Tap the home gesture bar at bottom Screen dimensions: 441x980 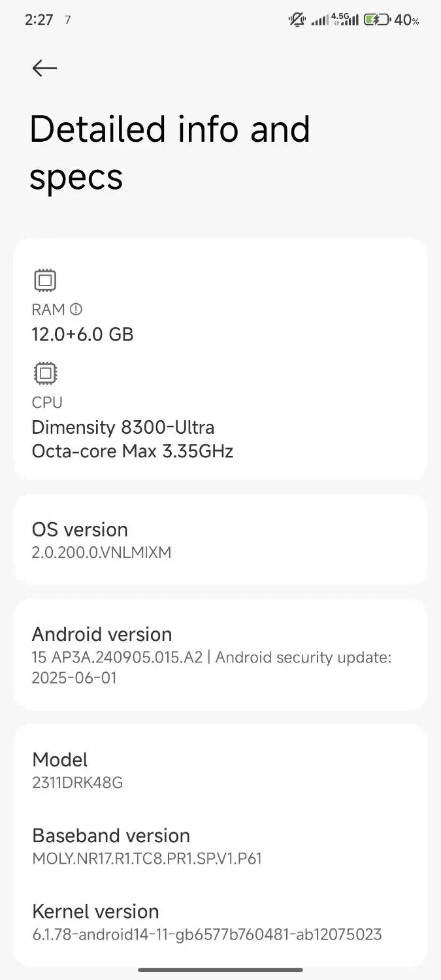220,970
